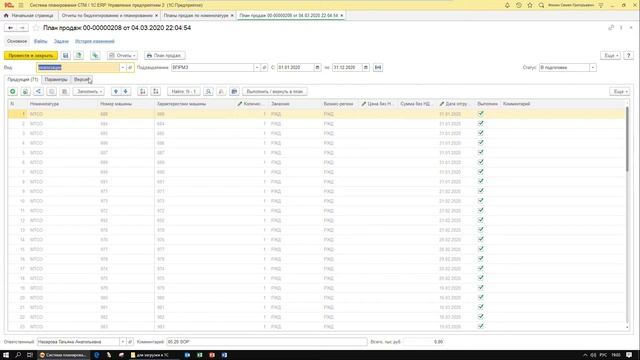Screen dimensions: 640x360
Task: Expand the Ответственный dropdown
Action: [x=122, y=342]
